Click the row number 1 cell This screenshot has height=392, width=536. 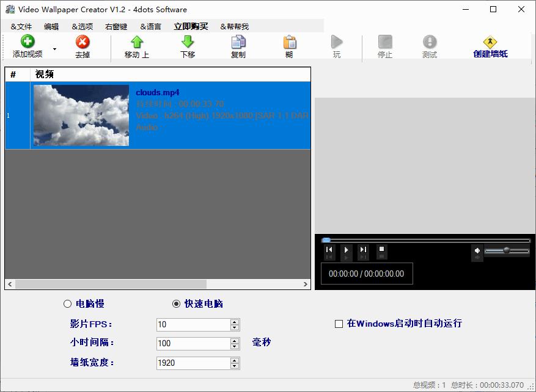[18, 115]
